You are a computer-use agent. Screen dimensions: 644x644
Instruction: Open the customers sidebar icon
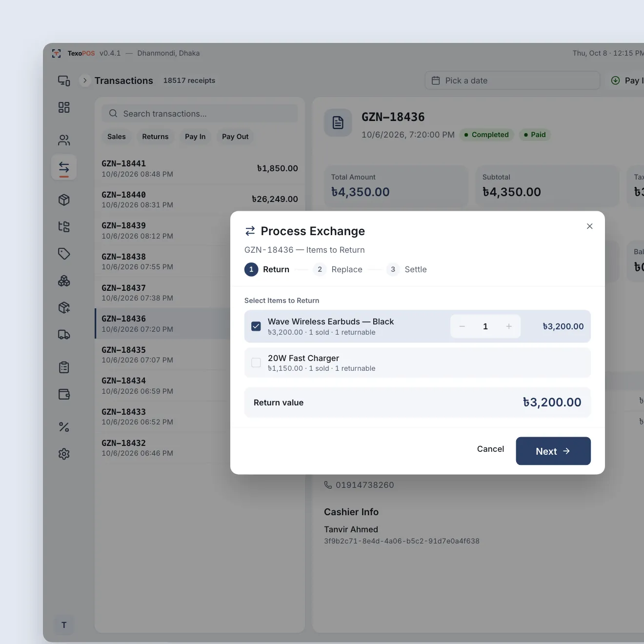(x=64, y=141)
